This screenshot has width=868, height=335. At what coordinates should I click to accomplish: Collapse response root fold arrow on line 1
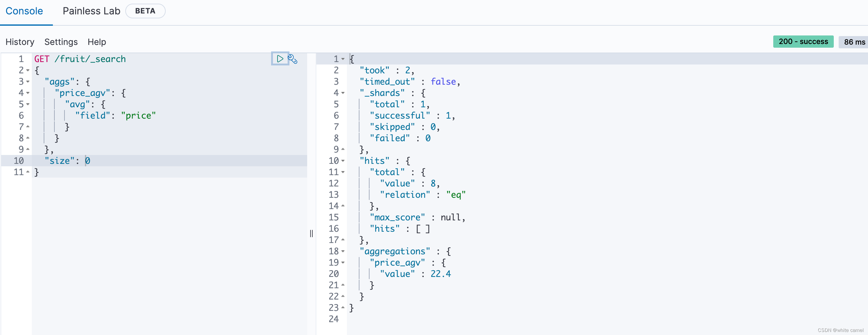click(x=343, y=59)
